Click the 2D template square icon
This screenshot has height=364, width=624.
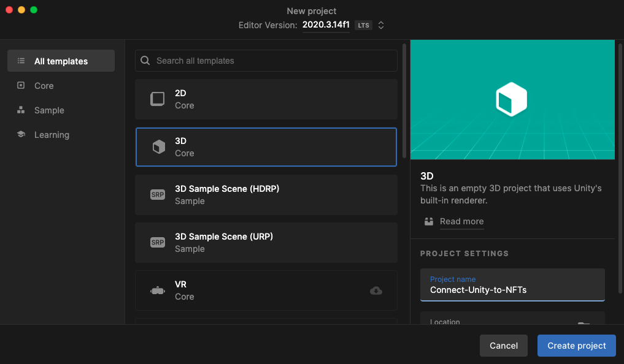click(x=157, y=99)
